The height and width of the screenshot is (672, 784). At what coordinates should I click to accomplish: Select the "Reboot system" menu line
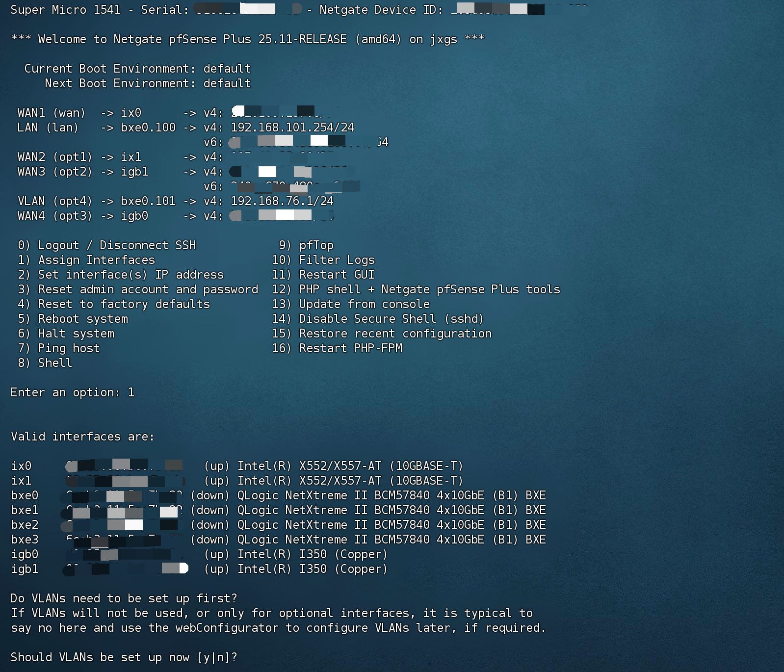click(x=82, y=319)
